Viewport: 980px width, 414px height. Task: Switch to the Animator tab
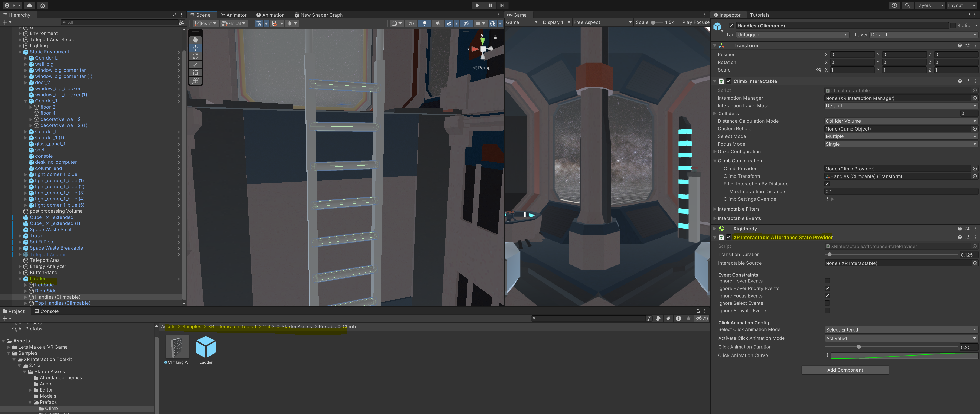click(x=234, y=15)
